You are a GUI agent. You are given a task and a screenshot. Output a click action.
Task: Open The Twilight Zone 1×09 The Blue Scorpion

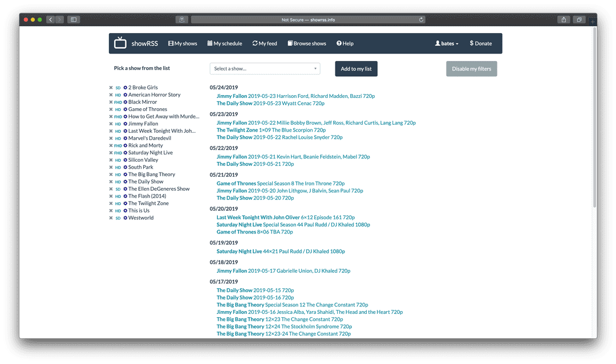coord(271,130)
